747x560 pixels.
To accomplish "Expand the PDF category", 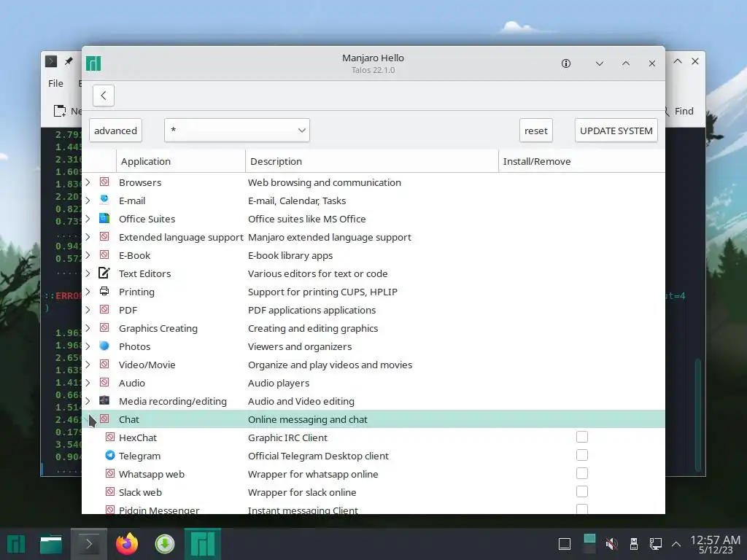I will click(x=88, y=310).
